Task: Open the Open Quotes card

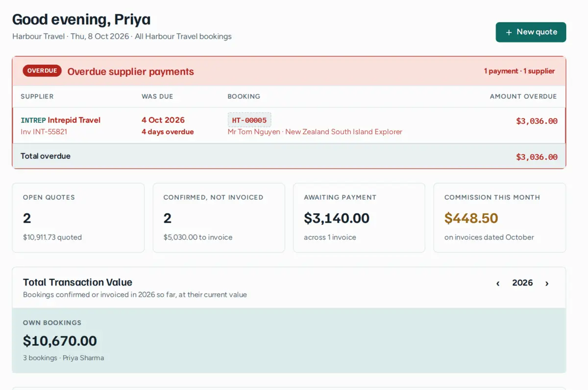Action: [78, 218]
